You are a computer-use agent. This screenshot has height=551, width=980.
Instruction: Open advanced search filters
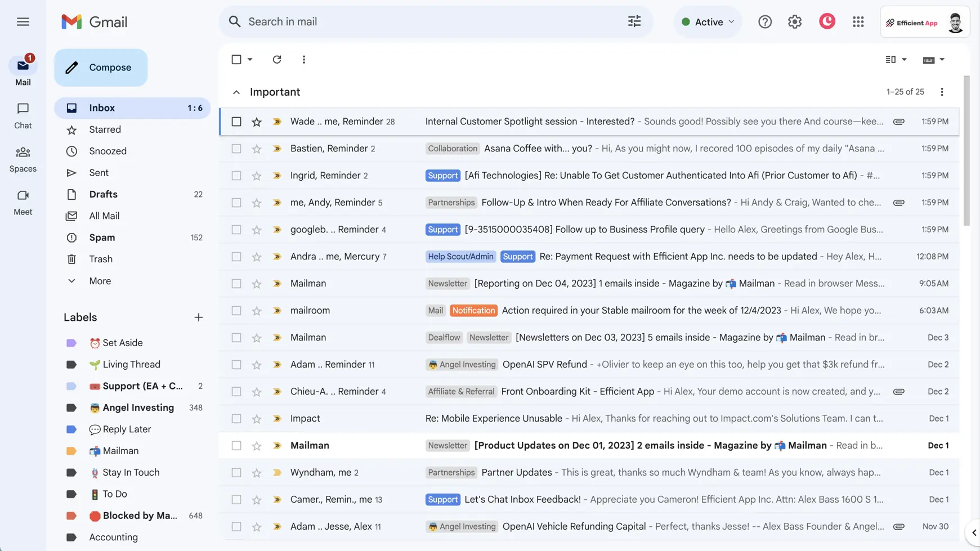pyautogui.click(x=634, y=21)
